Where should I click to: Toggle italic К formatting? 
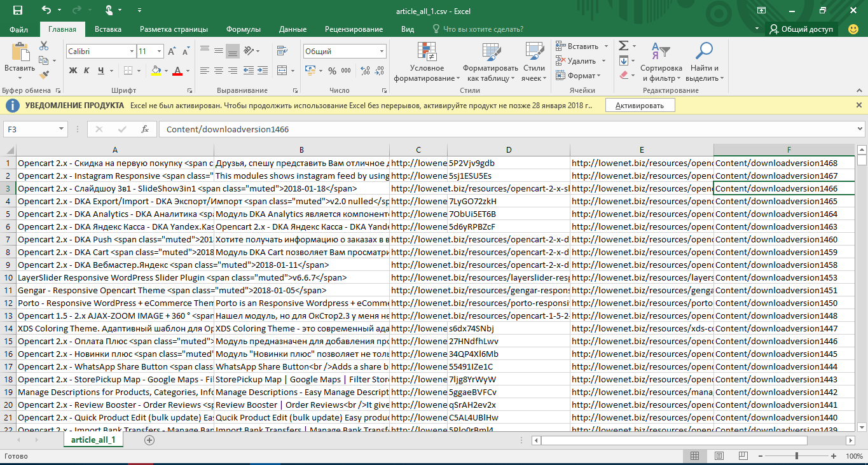86,70
